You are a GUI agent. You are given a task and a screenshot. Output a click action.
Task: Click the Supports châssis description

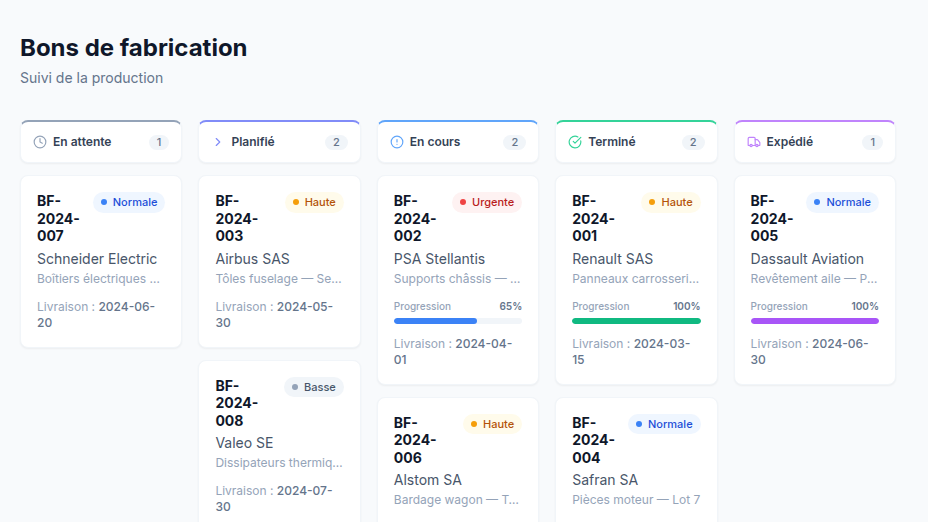[x=457, y=279]
